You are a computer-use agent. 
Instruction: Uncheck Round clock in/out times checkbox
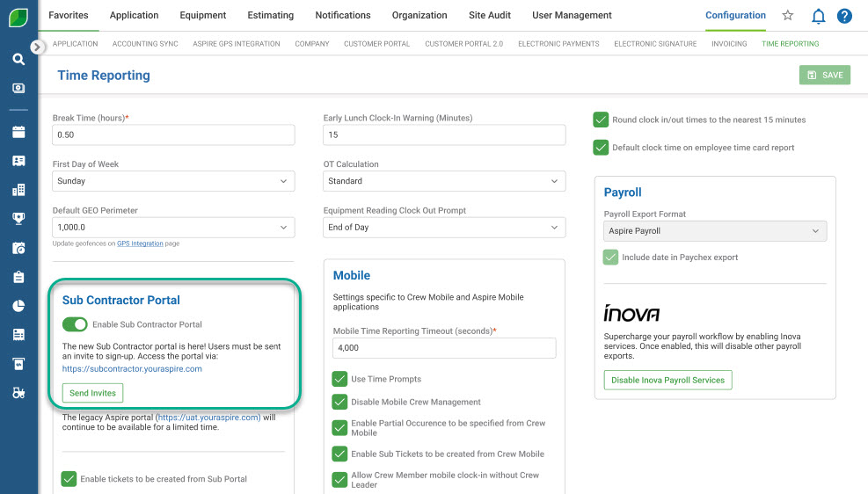tap(601, 120)
